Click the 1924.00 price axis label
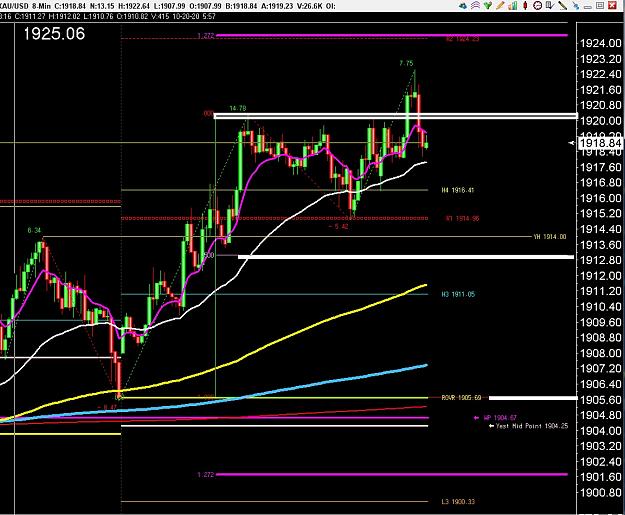The image size is (625, 515). tap(601, 43)
